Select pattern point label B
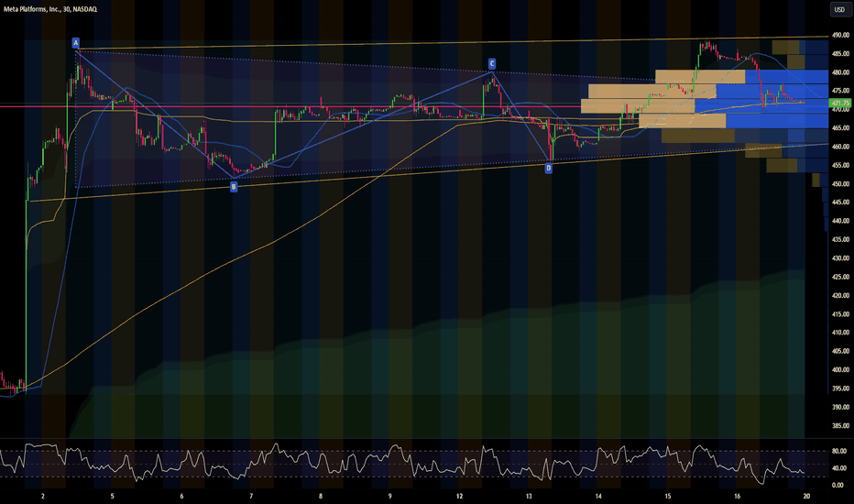Viewport: 854px width, 504px height. pyautogui.click(x=234, y=187)
